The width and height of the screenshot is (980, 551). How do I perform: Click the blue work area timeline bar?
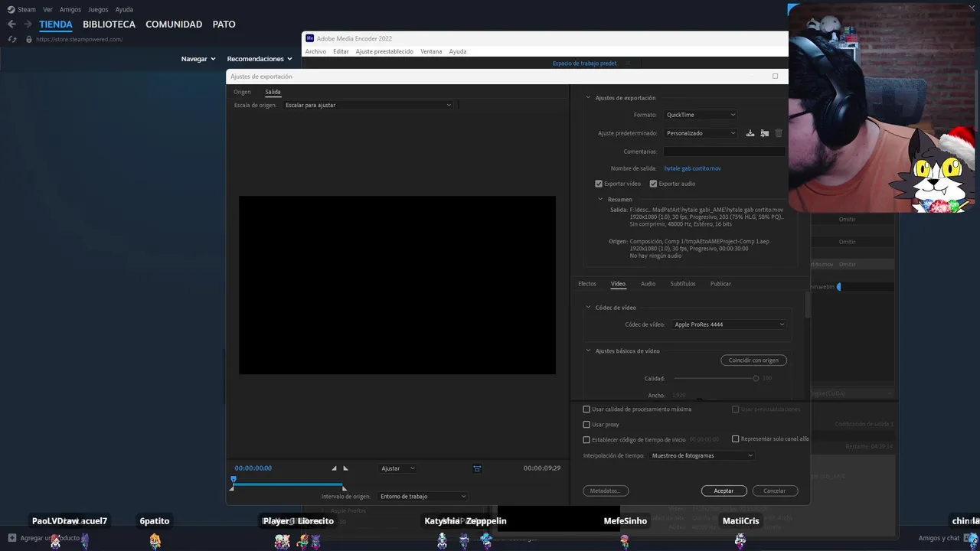tap(288, 484)
